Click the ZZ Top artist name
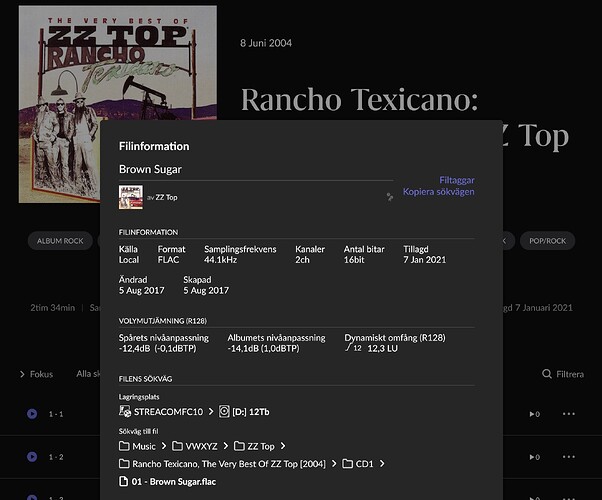The width and height of the screenshot is (602, 500). [166, 197]
